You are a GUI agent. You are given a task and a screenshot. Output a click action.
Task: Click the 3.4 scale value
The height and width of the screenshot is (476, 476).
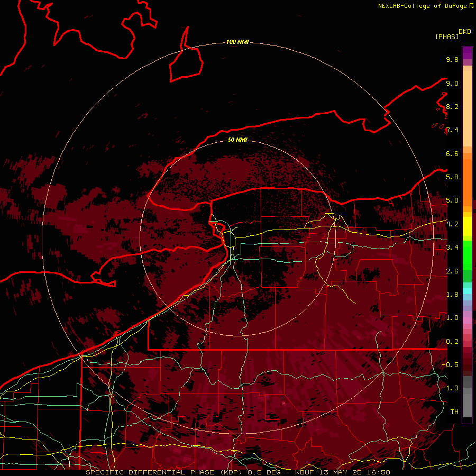pyautogui.click(x=452, y=247)
